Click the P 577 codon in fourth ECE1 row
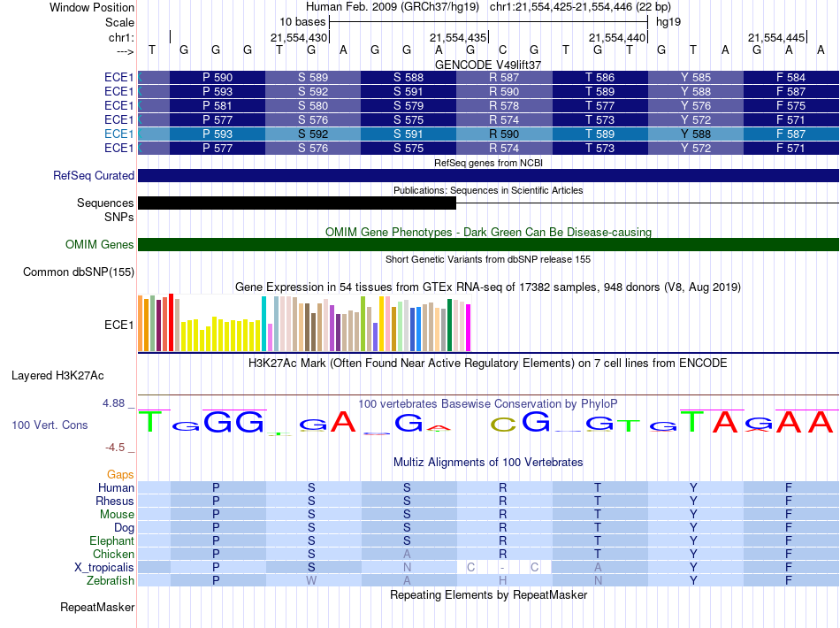The height and width of the screenshot is (628, 840). pos(218,119)
